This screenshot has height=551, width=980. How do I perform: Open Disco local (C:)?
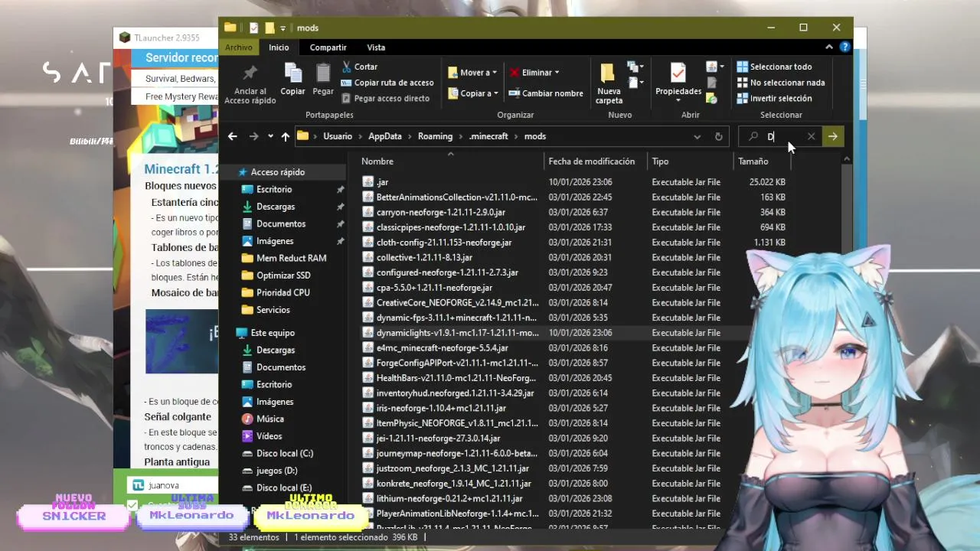[284, 453]
